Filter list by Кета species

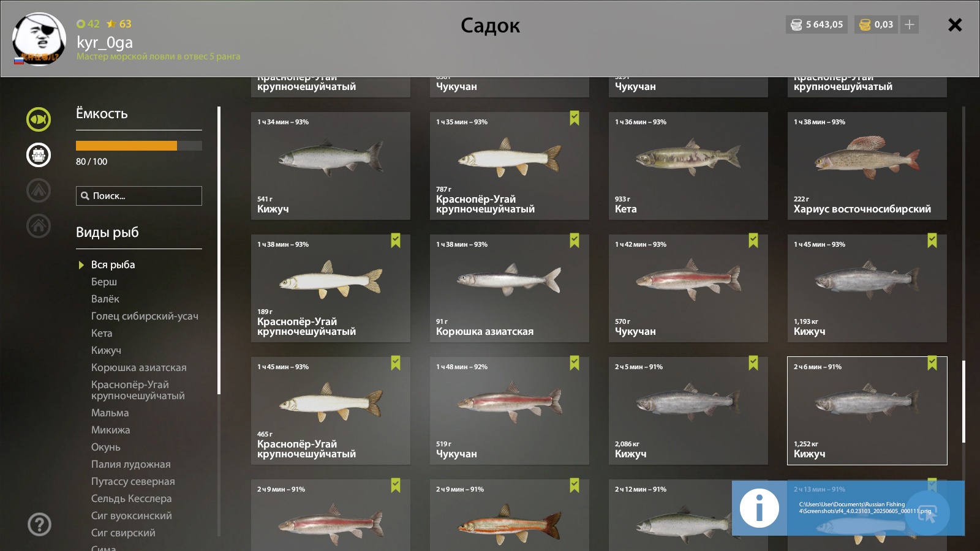[x=102, y=333]
